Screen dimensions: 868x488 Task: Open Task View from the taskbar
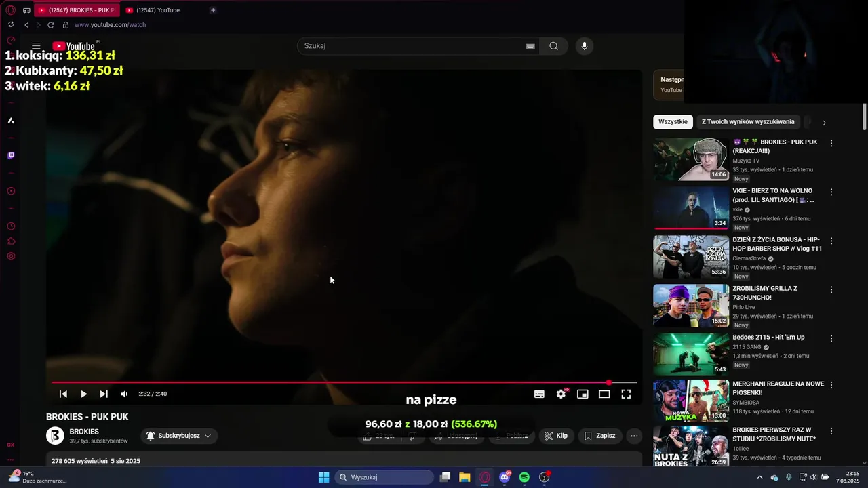coord(445,477)
